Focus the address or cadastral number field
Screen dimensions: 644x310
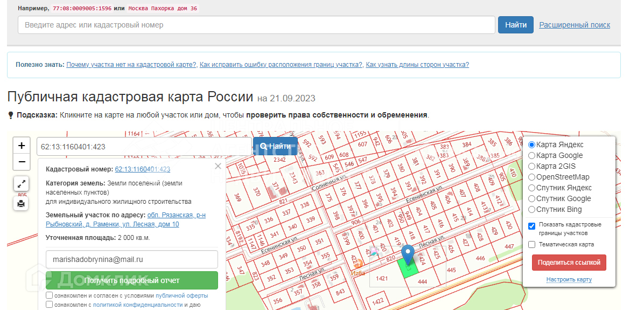pos(256,25)
